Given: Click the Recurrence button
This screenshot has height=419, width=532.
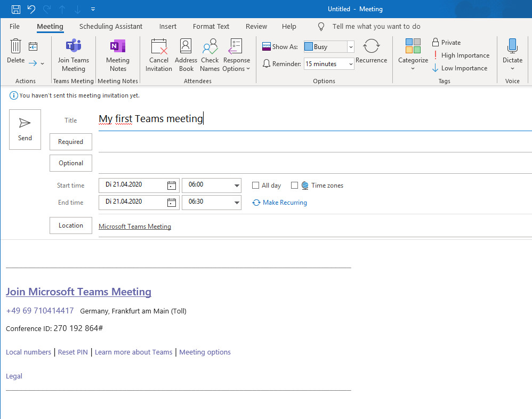Looking at the screenshot, I should [371, 51].
